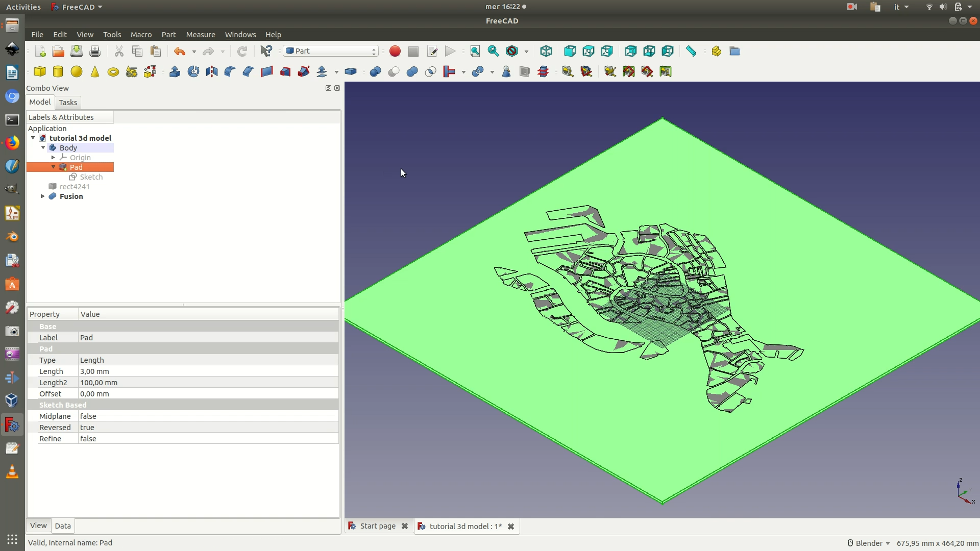Create a cylinder primitive
The image size is (980, 551).
click(x=58, y=71)
